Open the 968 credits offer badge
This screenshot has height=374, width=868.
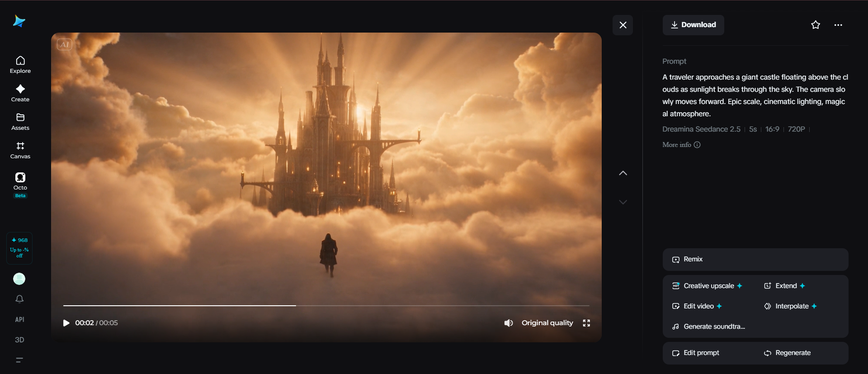point(19,248)
